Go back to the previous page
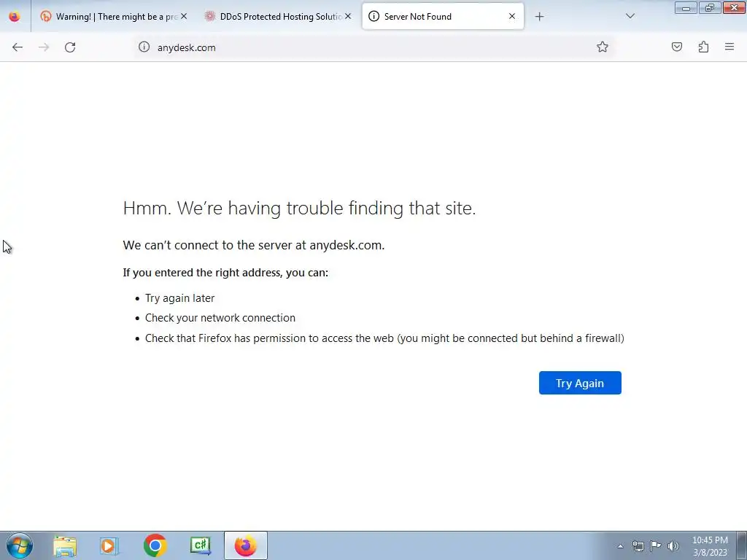 coord(18,47)
